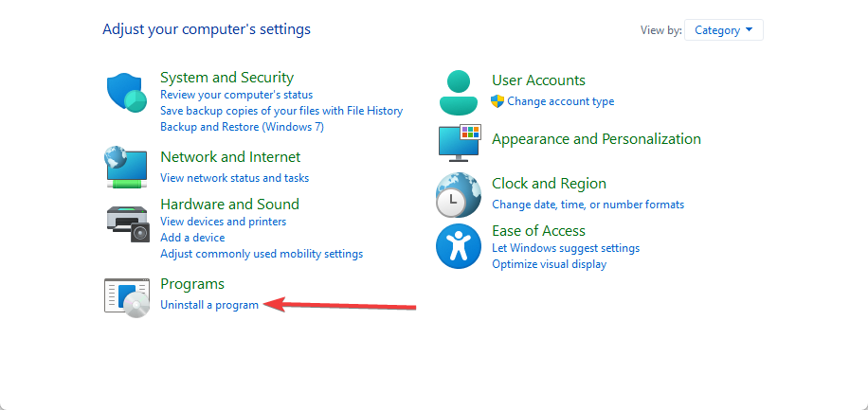Open Hardware and Sound heading
This screenshot has width=868, height=410.
click(229, 205)
